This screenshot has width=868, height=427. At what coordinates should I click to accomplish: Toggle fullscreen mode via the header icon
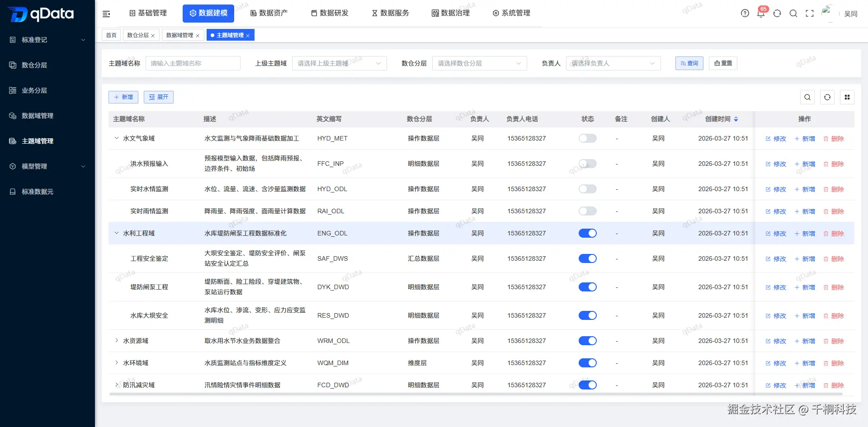[810, 14]
